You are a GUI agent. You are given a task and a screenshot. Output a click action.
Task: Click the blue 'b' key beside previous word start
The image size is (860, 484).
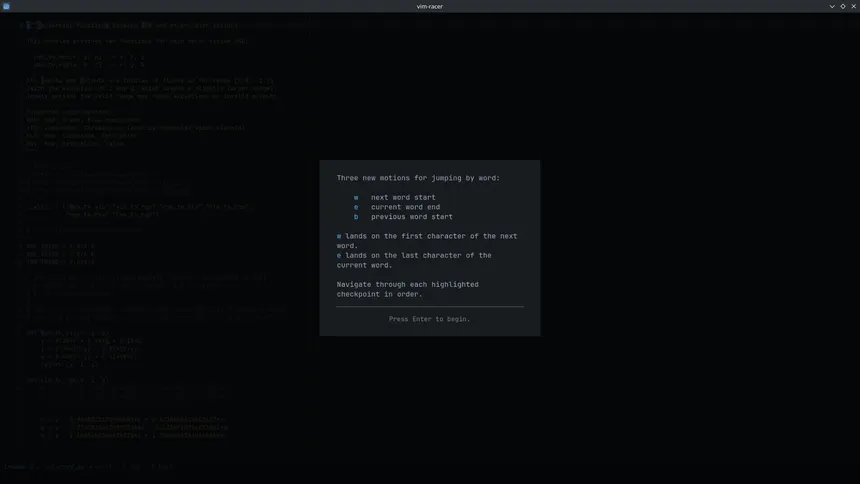click(356, 217)
